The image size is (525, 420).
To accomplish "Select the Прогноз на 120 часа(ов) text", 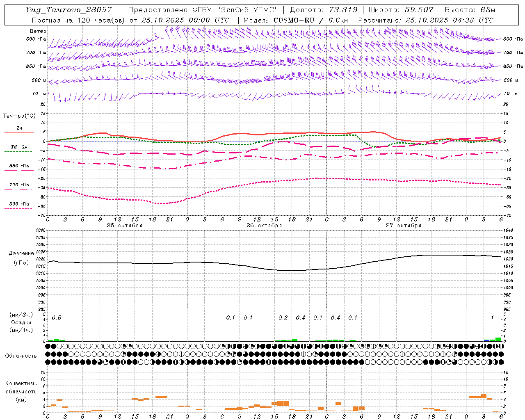I will click(x=78, y=20).
